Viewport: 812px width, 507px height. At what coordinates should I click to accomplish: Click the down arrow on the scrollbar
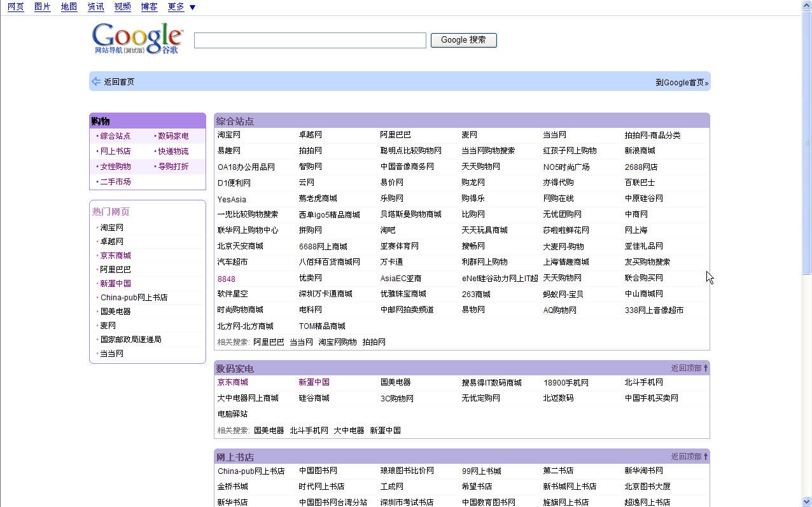807,503
